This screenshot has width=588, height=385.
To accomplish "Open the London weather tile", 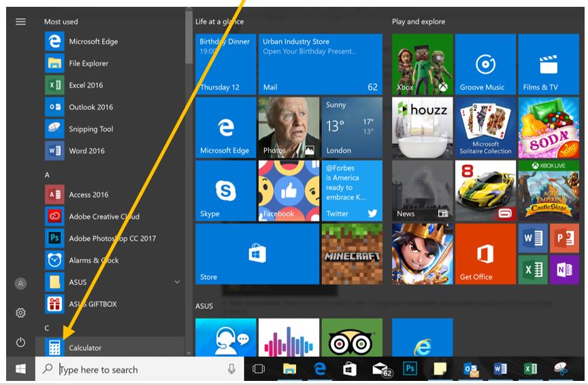I will point(352,127).
